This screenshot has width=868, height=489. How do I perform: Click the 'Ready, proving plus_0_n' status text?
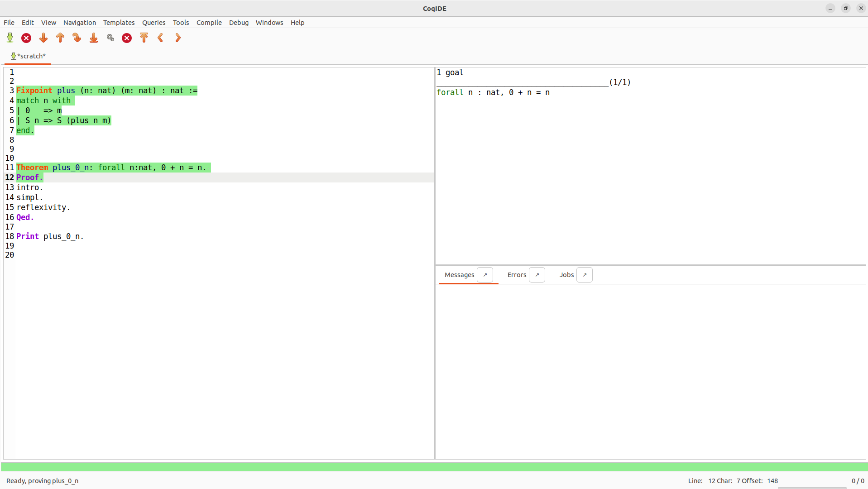[42, 481]
